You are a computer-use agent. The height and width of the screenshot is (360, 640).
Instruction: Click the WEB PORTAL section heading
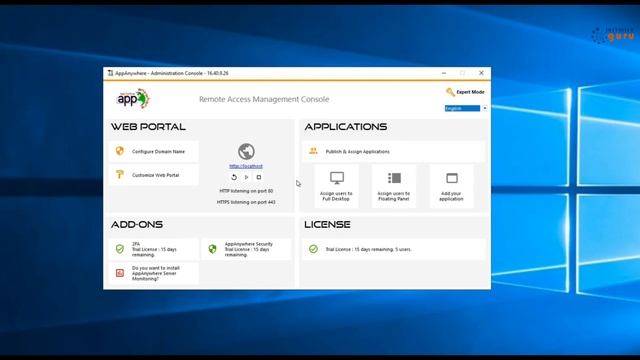tap(148, 127)
